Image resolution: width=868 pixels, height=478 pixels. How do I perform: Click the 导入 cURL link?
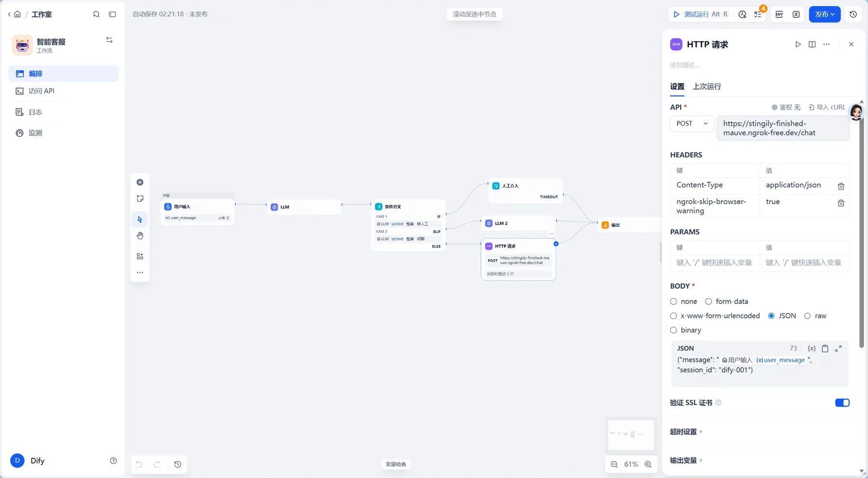coord(827,107)
